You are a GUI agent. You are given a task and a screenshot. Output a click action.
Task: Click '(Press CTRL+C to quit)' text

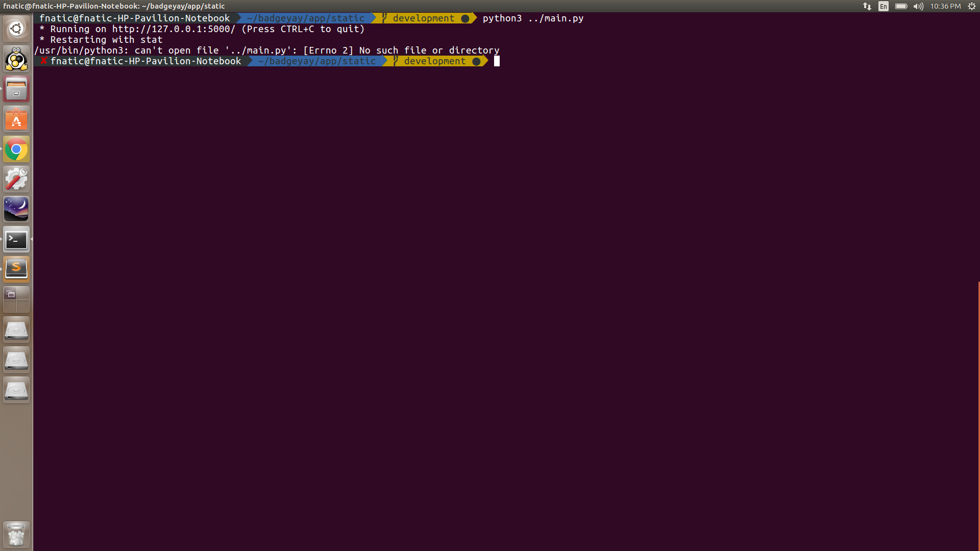303,29
